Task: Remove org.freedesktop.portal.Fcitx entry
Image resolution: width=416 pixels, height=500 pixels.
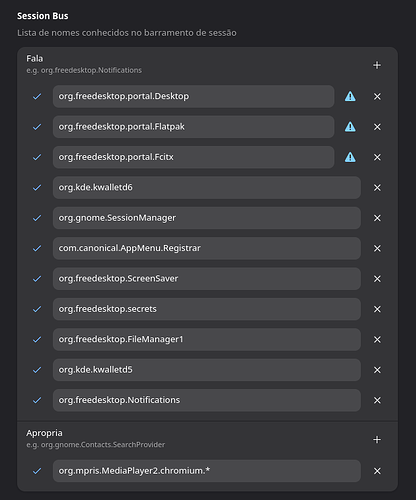Action: coord(377,157)
